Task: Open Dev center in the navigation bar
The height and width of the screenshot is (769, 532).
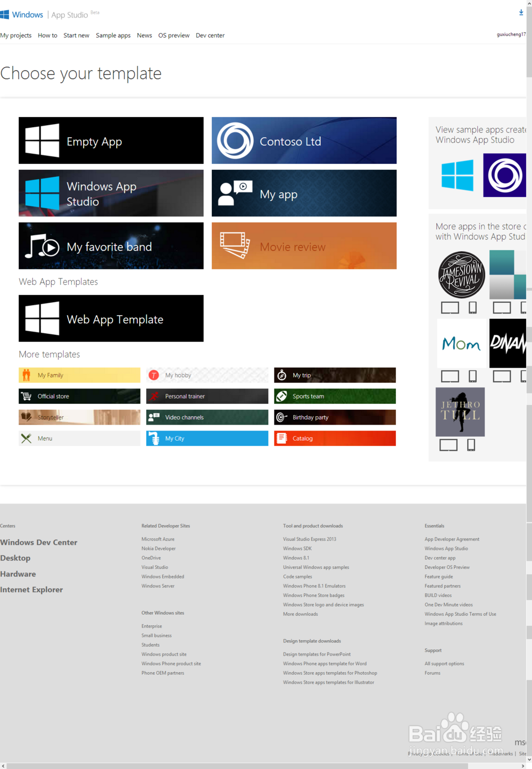Action: (x=210, y=36)
